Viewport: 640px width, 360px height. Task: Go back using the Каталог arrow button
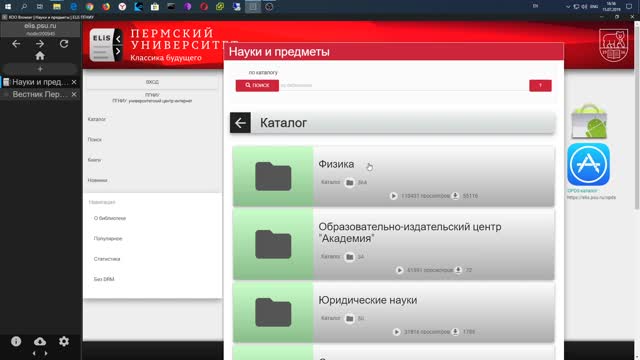[x=240, y=123]
